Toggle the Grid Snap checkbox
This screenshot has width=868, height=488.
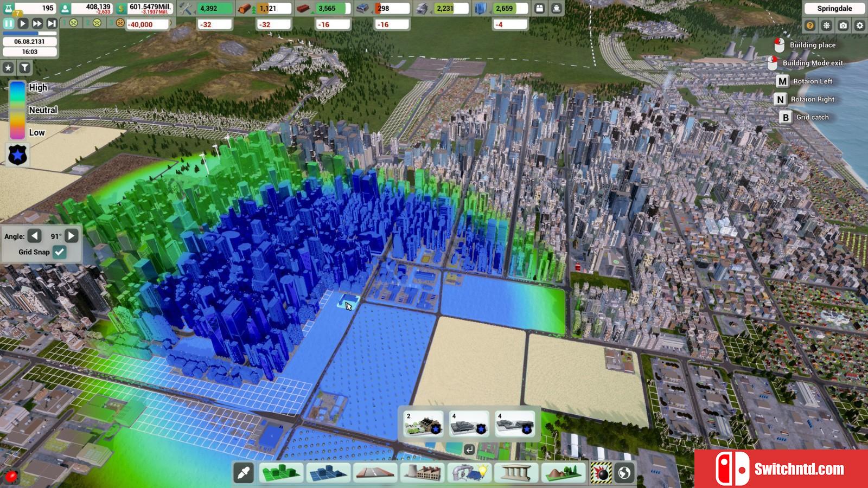click(60, 252)
